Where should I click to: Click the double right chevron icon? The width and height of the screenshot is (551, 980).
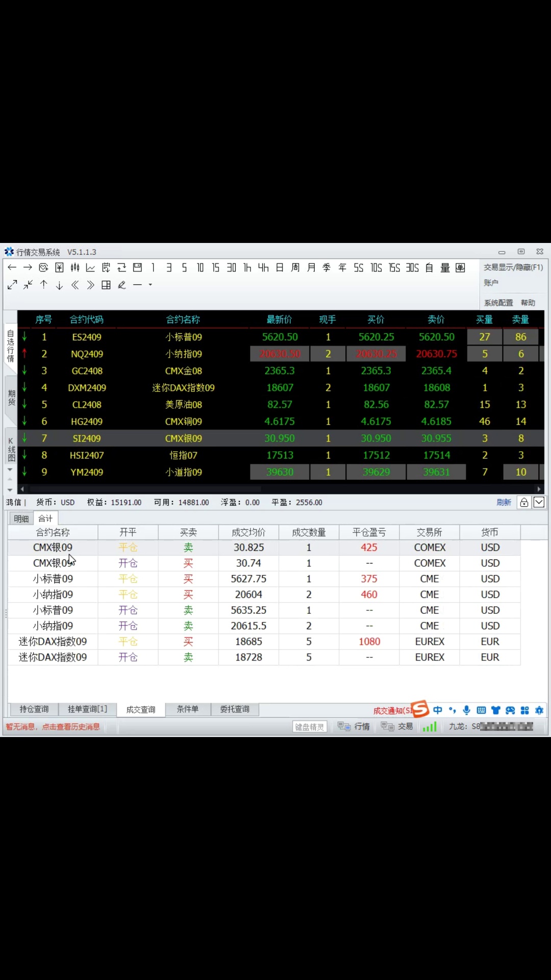[90, 285]
